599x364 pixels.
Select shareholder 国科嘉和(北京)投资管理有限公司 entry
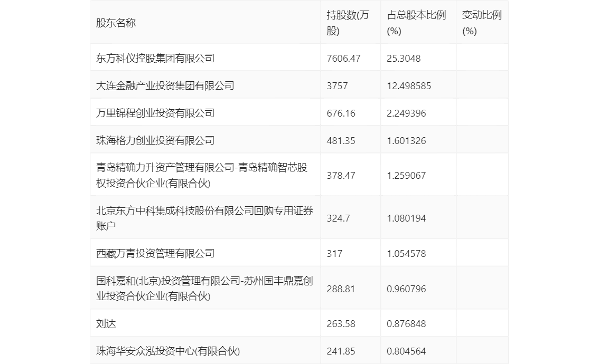pos(204,289)
